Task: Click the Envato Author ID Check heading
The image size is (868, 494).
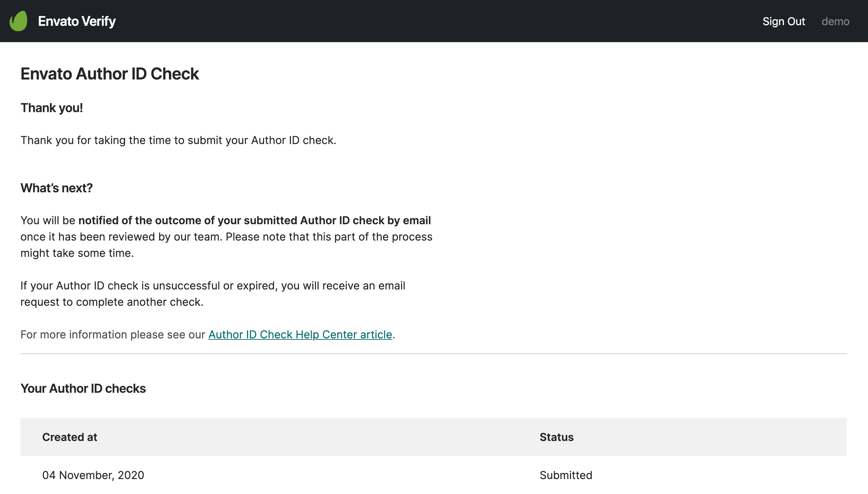Action: coord(110,73)
